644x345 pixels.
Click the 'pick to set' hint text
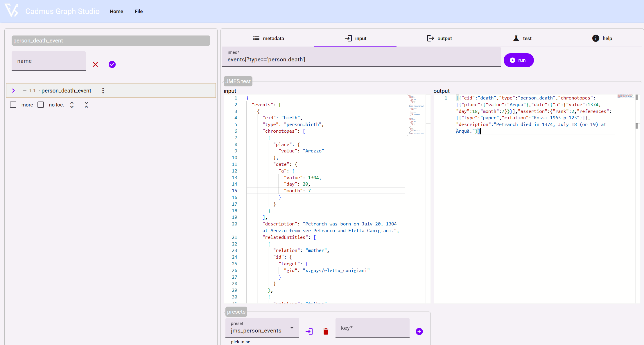point(241,342)
